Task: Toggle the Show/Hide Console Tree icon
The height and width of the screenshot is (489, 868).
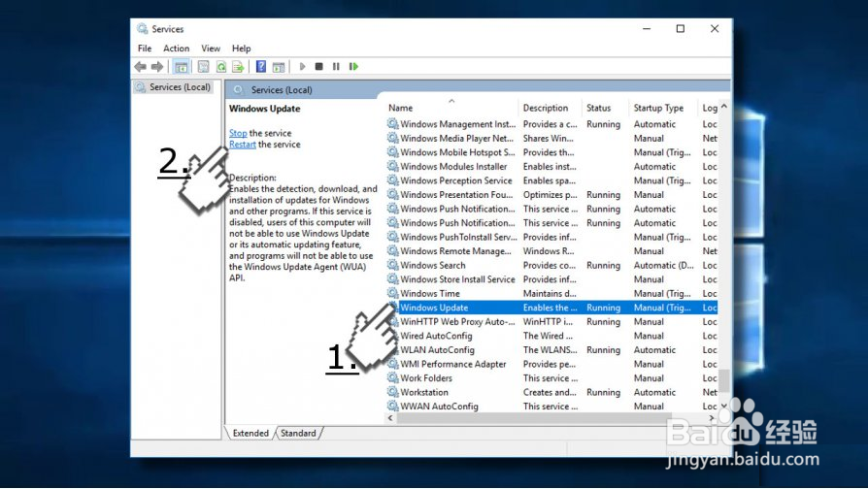Action: pyautogui.click(x=181, y=67)
